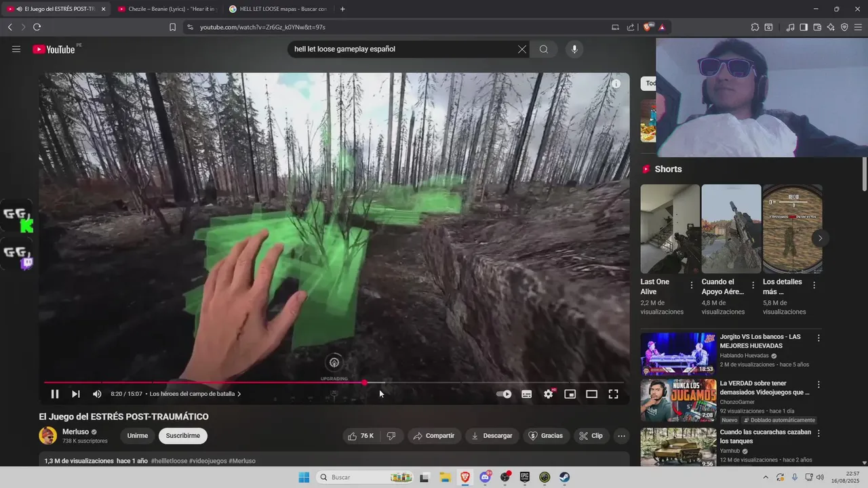Toggle subtitles in the player
The height and width of the screenshot is (488, 868).
click(526, 394)
